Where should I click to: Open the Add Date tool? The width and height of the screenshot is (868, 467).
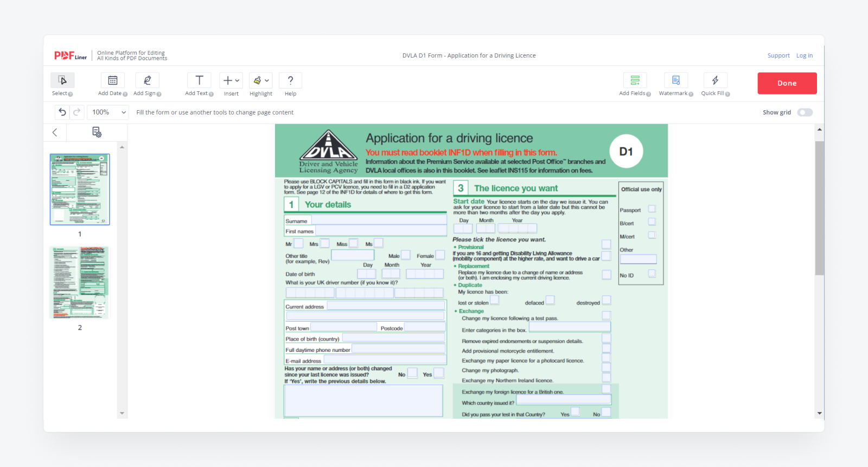(113, 80)
